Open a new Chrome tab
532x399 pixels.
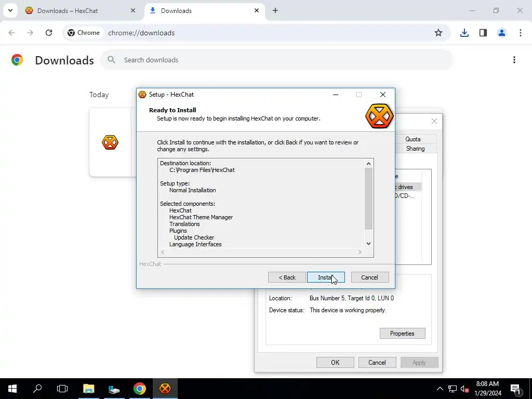275,10
